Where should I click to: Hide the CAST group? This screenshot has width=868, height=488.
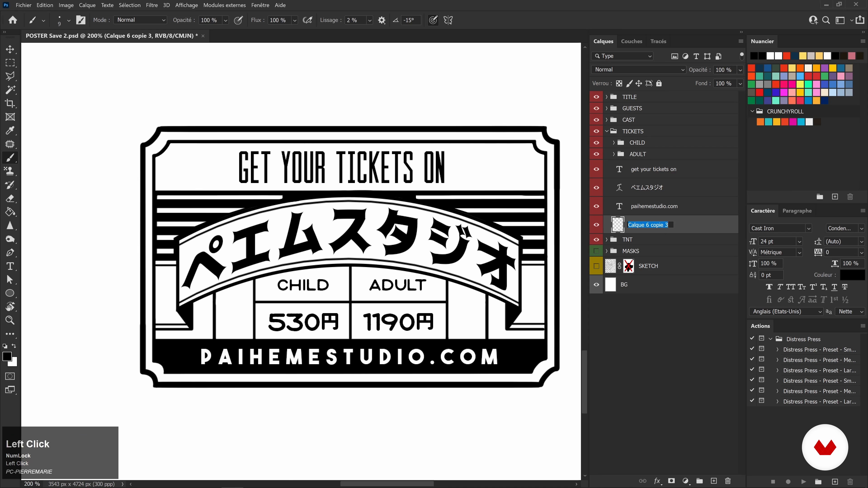tap(597, 120)
